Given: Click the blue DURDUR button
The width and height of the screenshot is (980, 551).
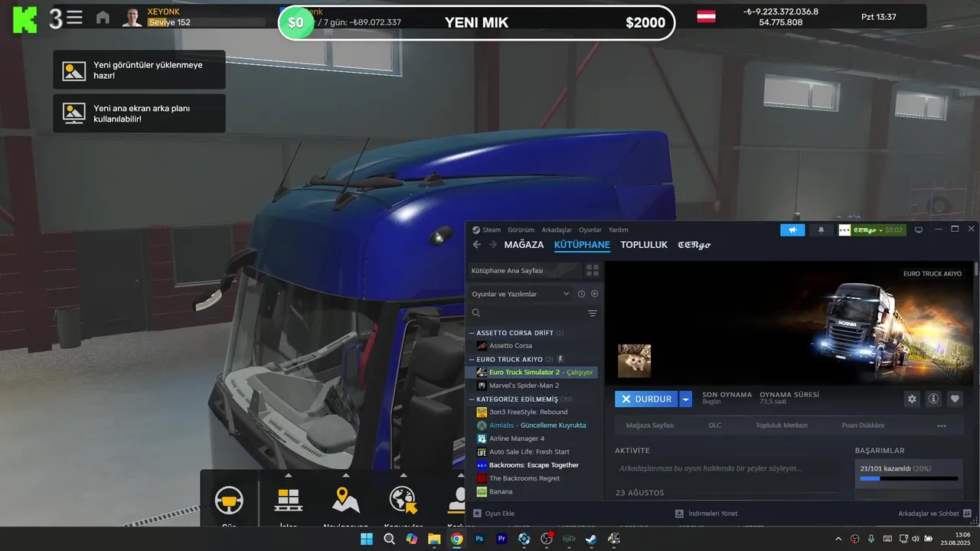Looking at the screenshot, I should pos(646,399).
